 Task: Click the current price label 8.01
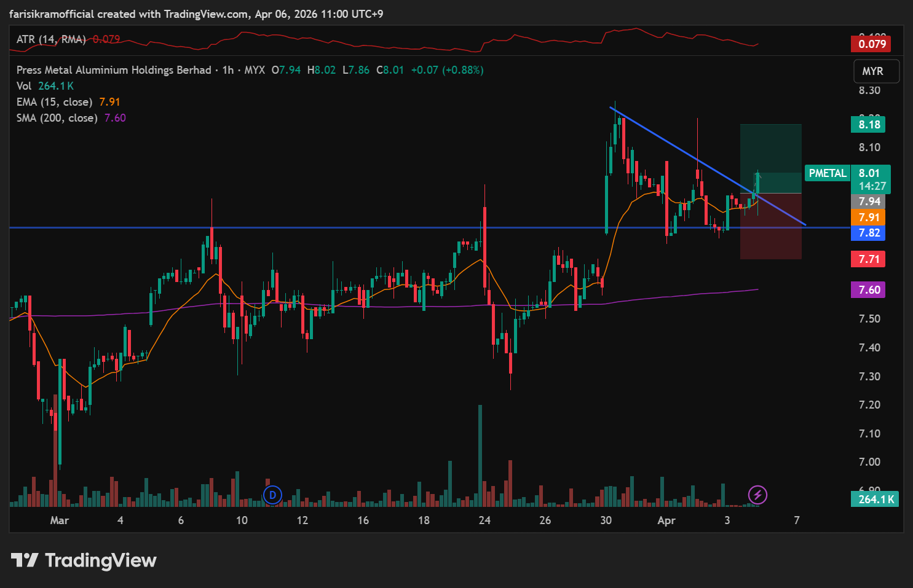(x=869, y=173)
